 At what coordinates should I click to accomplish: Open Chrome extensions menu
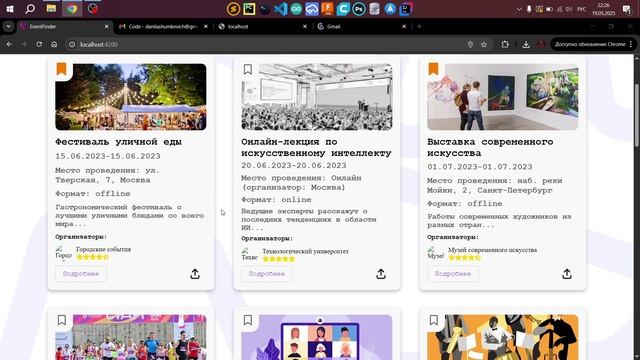(x=505, y=44)
